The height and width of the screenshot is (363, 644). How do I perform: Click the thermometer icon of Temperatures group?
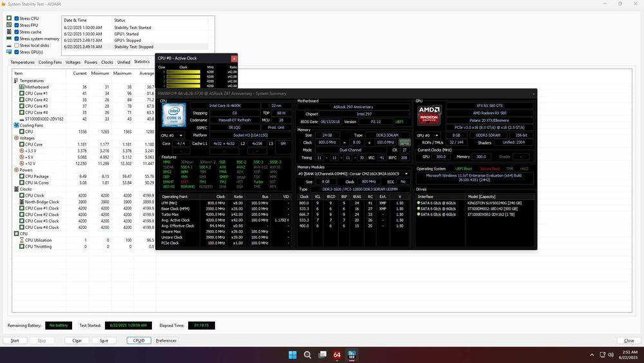click(17, 81)
